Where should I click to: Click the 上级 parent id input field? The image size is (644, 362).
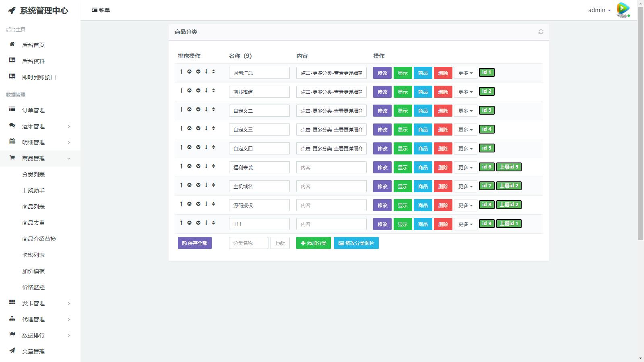point(280,243)
